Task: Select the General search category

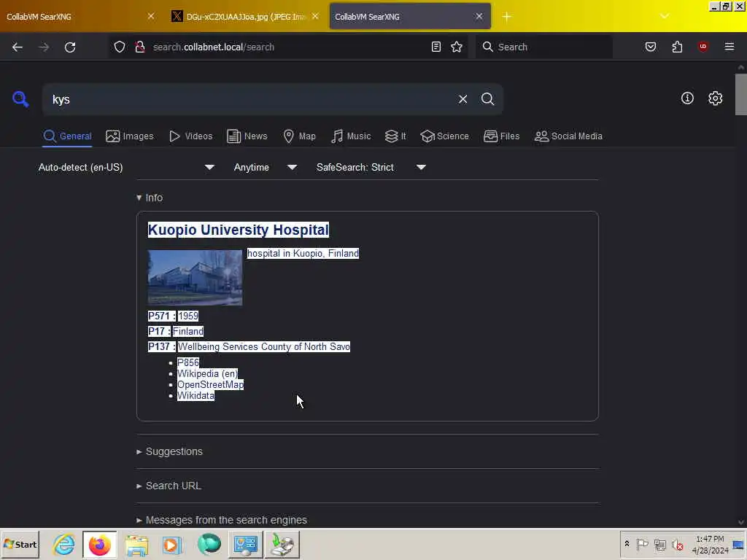Action: coord(67,136)
